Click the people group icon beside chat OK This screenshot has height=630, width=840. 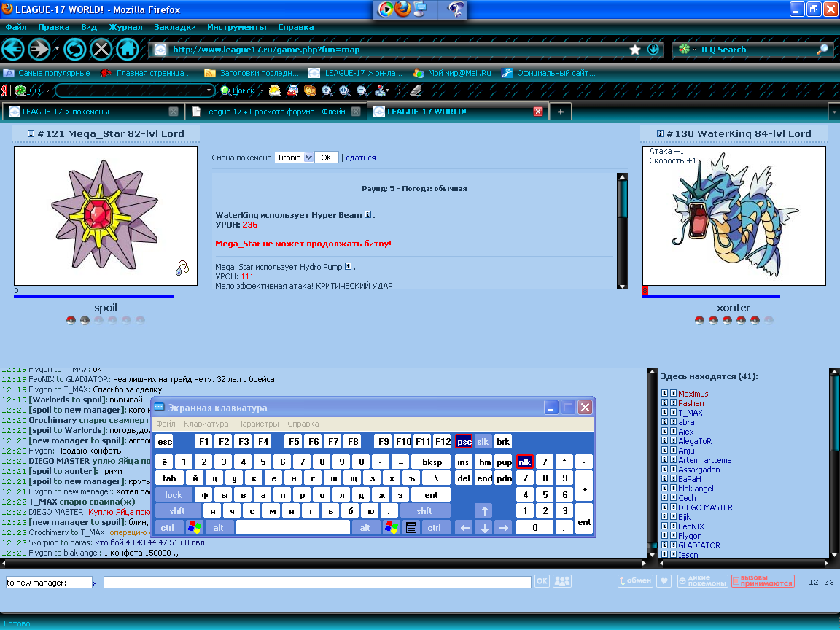point(562,581)
